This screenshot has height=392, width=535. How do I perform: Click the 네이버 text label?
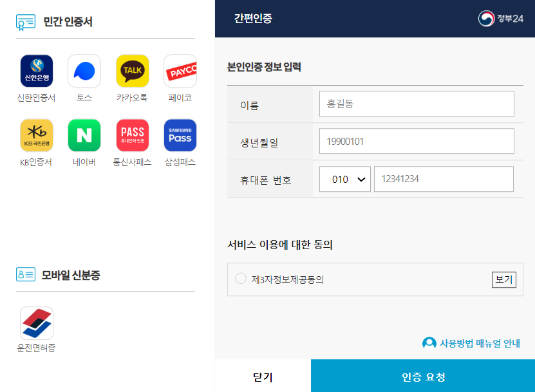pyautogui.click(x=84, y=162)
